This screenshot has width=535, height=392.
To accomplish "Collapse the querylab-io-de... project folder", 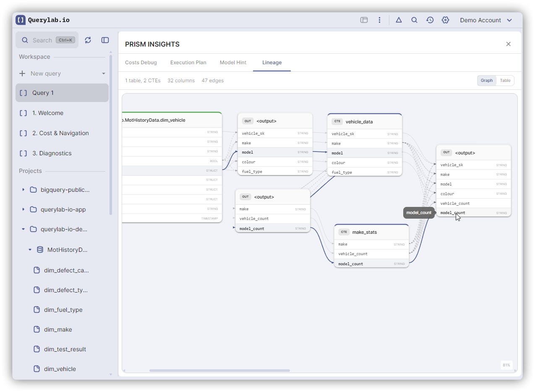I will (x=23, y=230).
